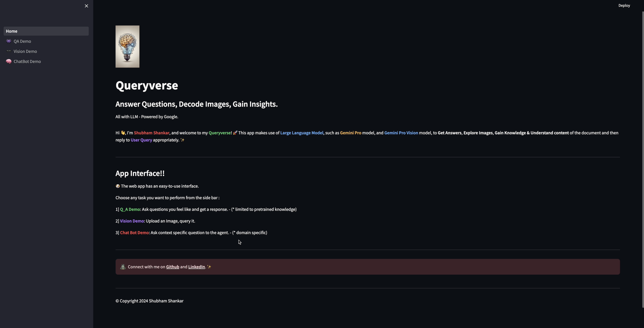The width and height of the screenshot is (644, 328).
Task: Click the emoji before 'The web app has'
Action: point(118,186)
